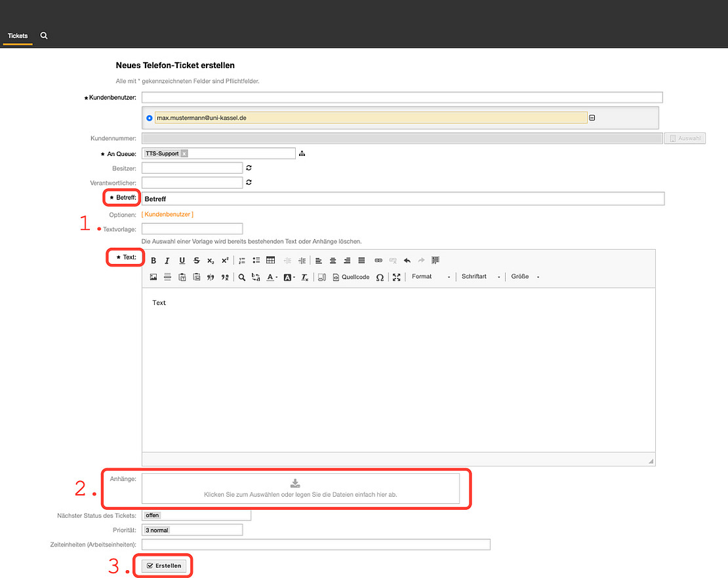Apply italic formatting in the editor

[x=167, y=260]
